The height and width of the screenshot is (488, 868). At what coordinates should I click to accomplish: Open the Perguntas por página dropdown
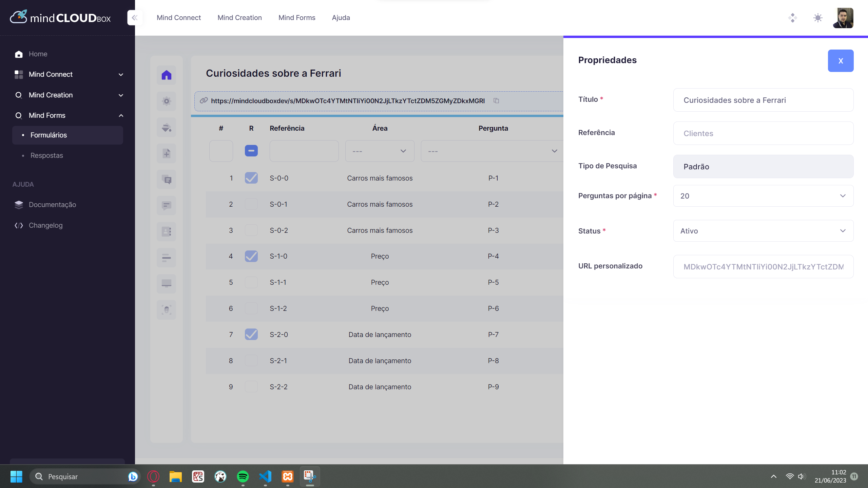tap(763, 196)
